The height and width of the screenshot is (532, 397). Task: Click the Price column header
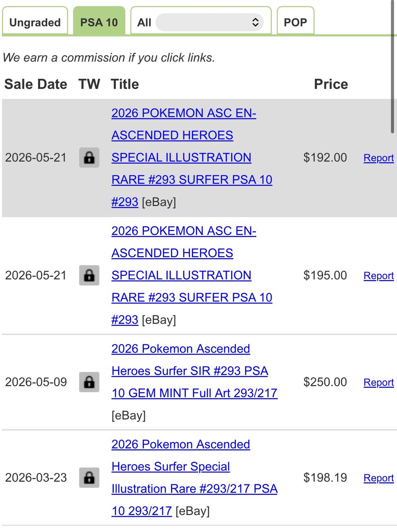(331, 84)
